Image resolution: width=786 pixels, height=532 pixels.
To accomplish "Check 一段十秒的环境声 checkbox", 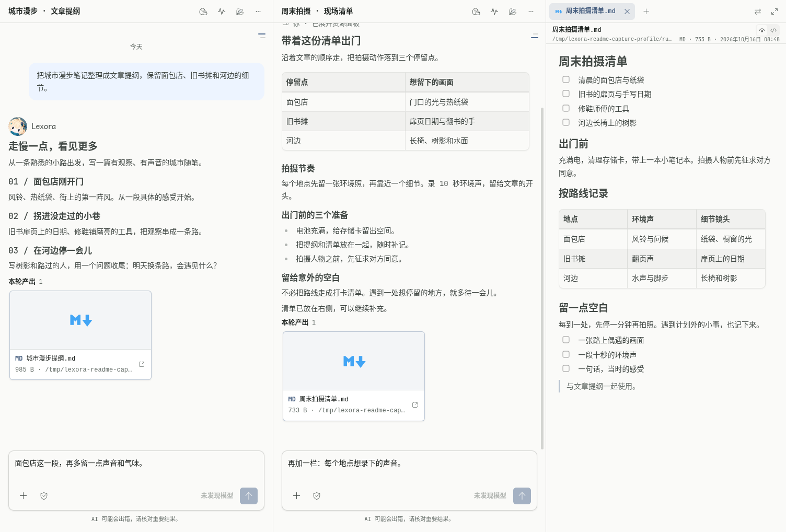I will 566,354.
